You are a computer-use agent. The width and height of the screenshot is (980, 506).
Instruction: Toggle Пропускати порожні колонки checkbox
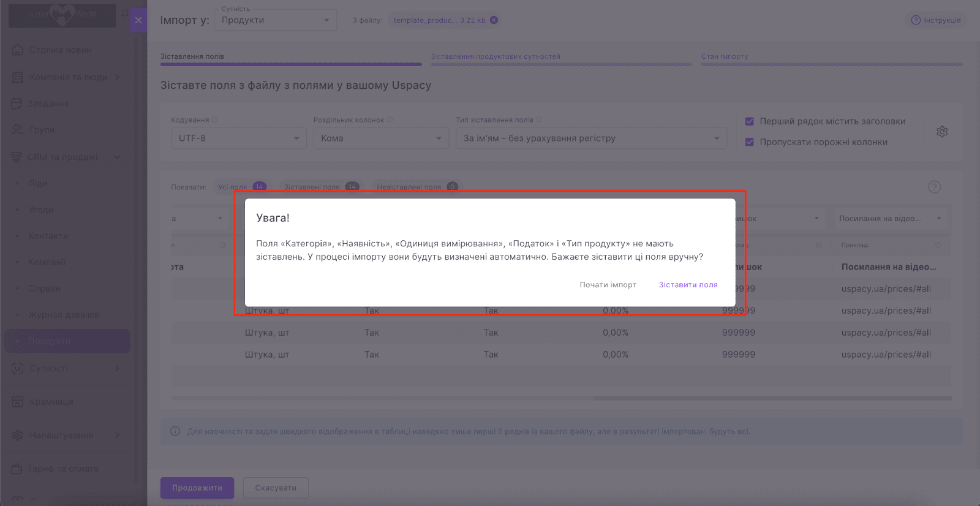pos(749,142)
